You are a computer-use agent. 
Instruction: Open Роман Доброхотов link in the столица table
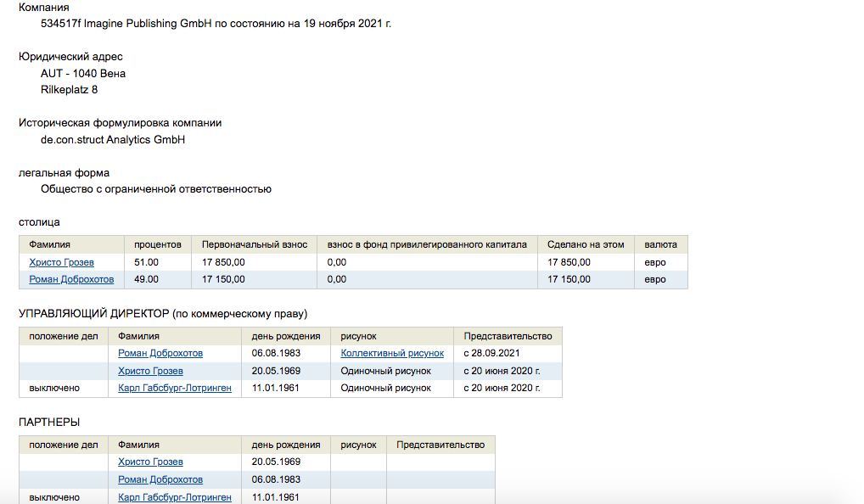71,279
